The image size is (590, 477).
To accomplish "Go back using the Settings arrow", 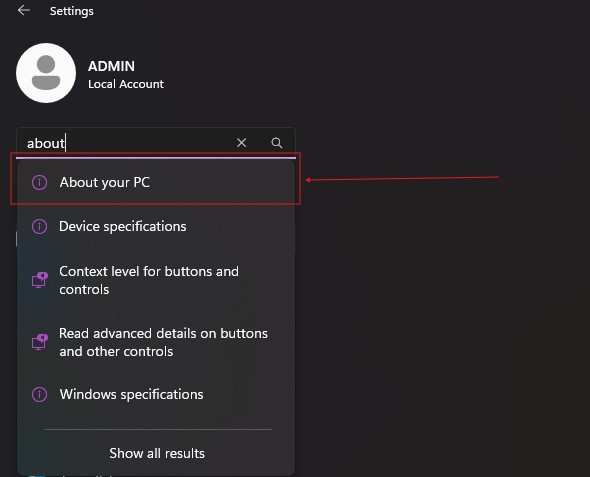I will click(x=24, y=11).
